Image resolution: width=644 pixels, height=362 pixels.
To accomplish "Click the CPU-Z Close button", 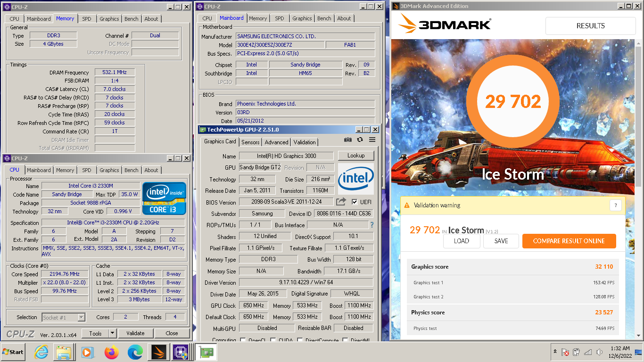I will pyautogui.click(x=172, y=333).
